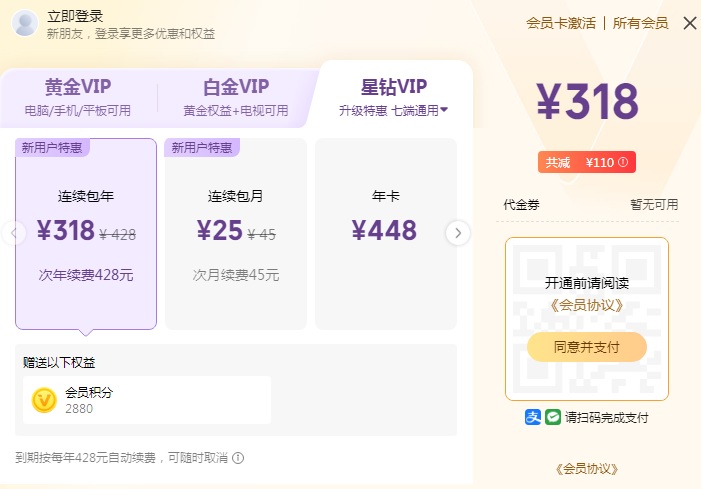
Task: Select the 连续包月 ¥25 plan
Action: pyautogui.click(x=236, y=234)
